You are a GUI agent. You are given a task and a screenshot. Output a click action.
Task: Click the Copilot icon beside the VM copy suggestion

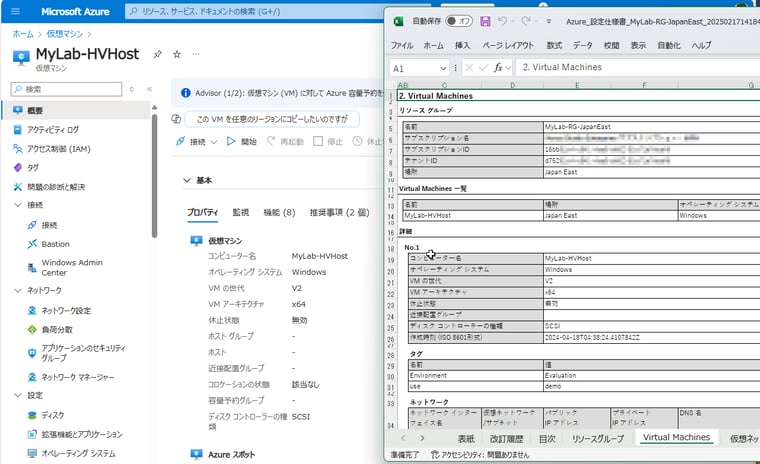coord(176,119)
